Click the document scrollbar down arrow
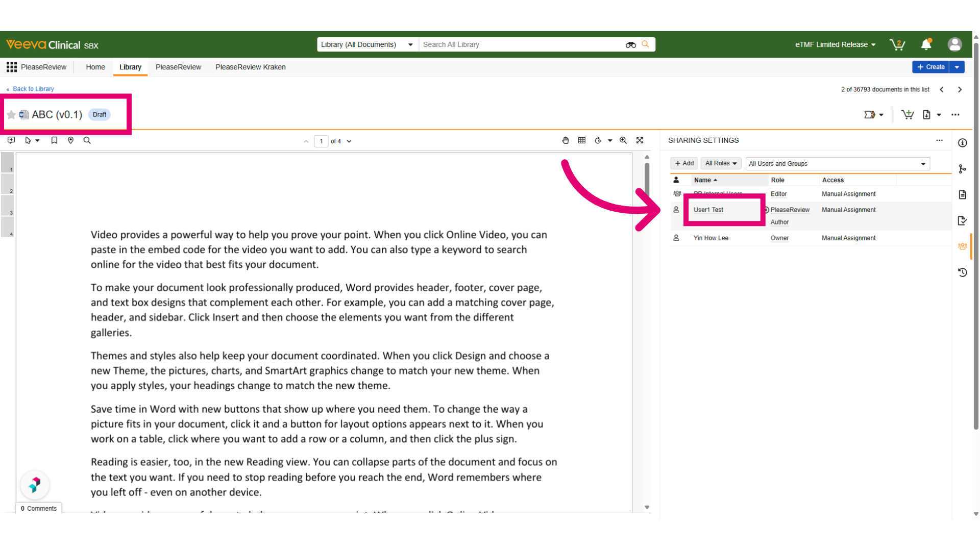 point(647,508)
